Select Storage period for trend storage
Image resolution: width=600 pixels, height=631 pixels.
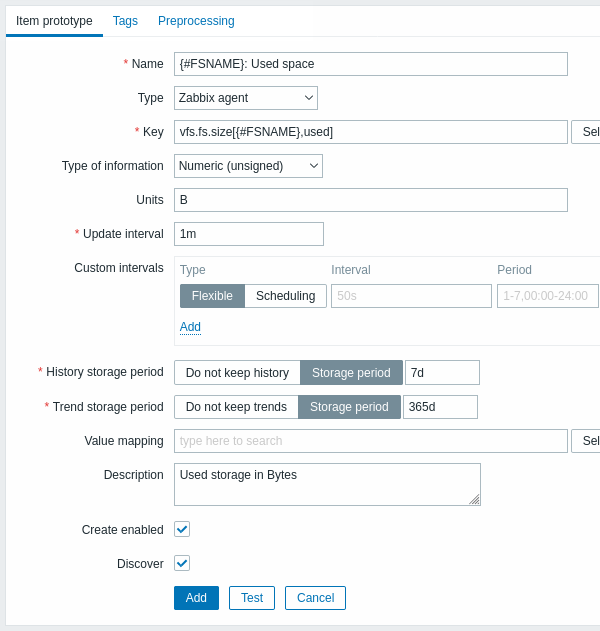point(349,407)
